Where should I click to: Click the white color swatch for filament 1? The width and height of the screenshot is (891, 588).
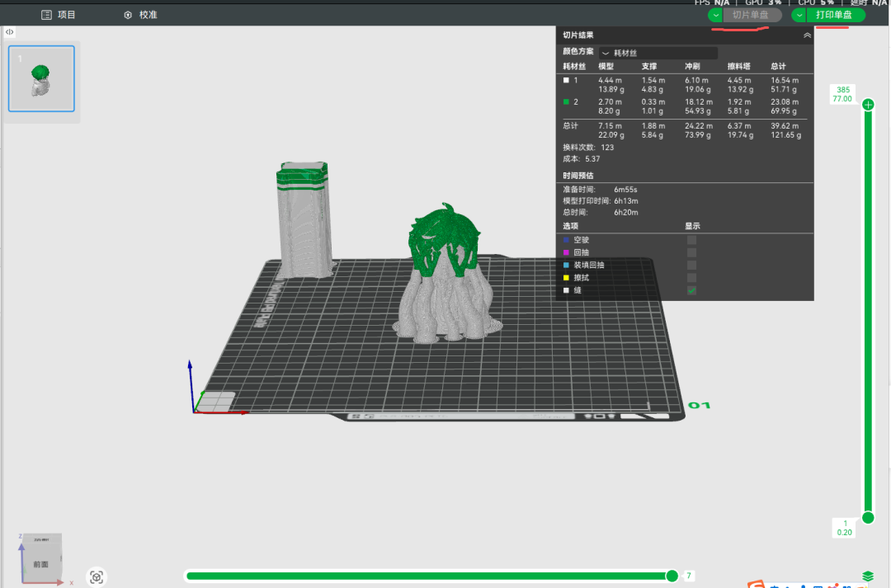click(566, 80)
